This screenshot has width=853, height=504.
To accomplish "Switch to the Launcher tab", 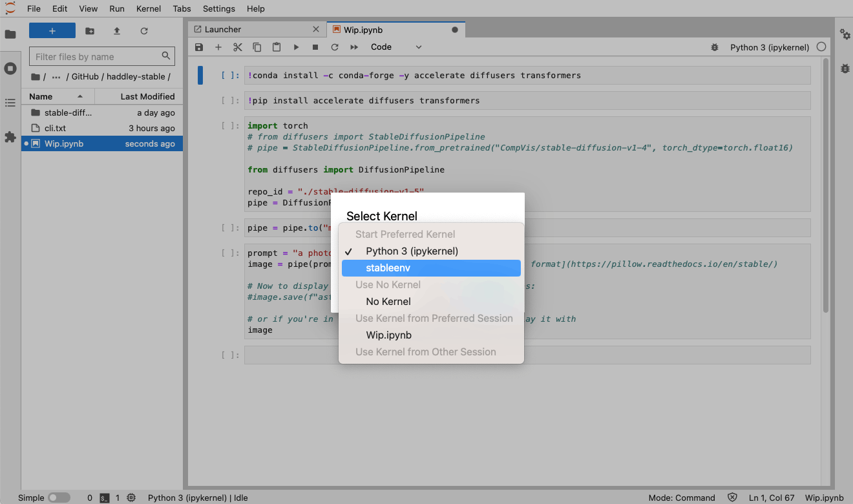I will [223, 30].
